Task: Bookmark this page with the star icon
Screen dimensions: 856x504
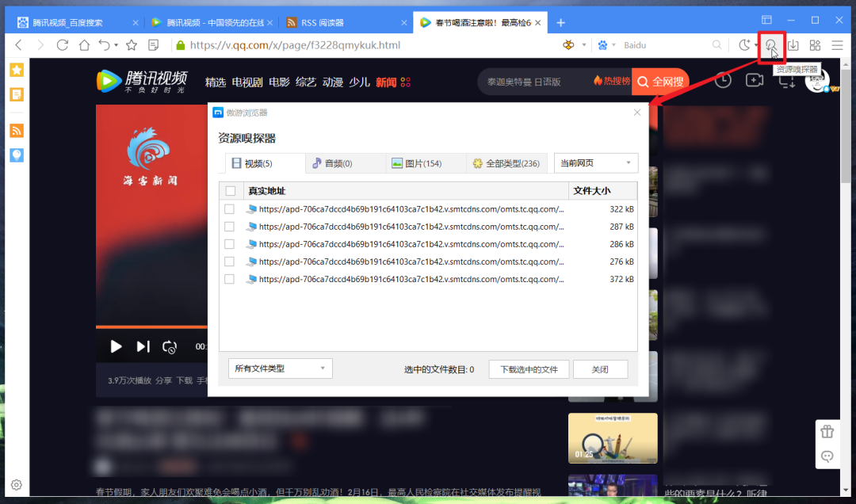Action: pos(132,45)
